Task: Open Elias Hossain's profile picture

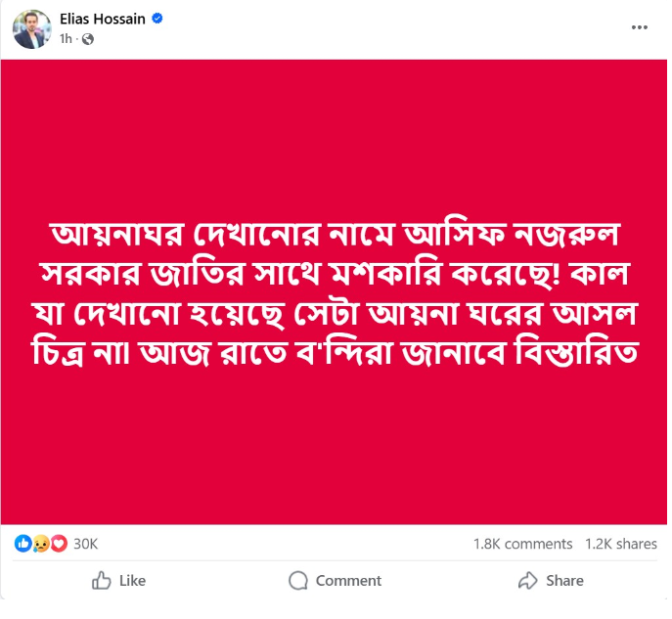Action: click(x=31, y=28)
